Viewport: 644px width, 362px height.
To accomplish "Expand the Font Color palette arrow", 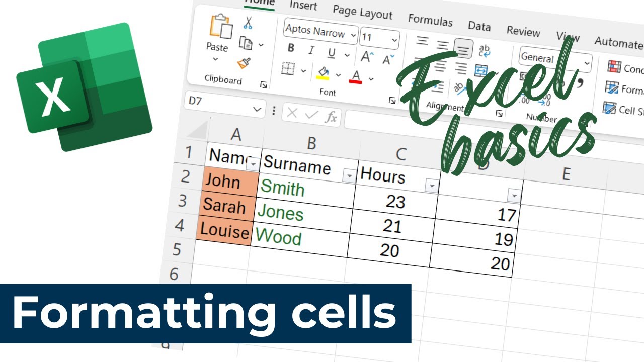I will (371, 78).
